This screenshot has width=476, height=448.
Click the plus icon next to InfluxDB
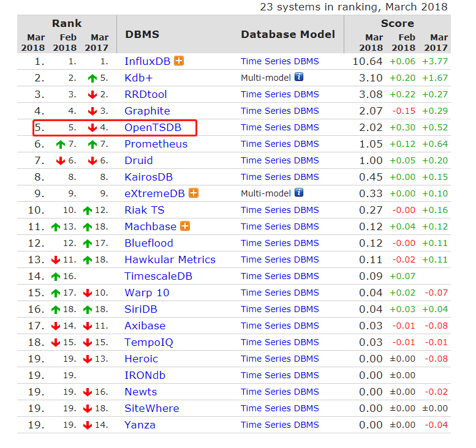179,61
